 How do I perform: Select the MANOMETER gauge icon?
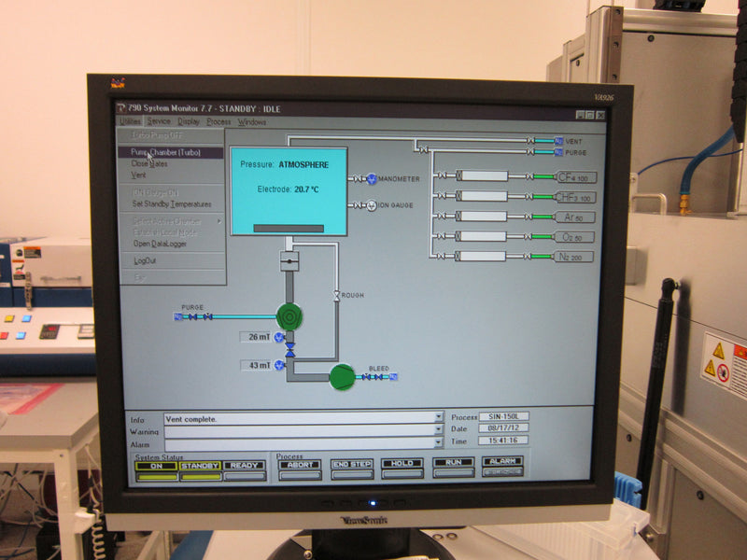point(370,178)
